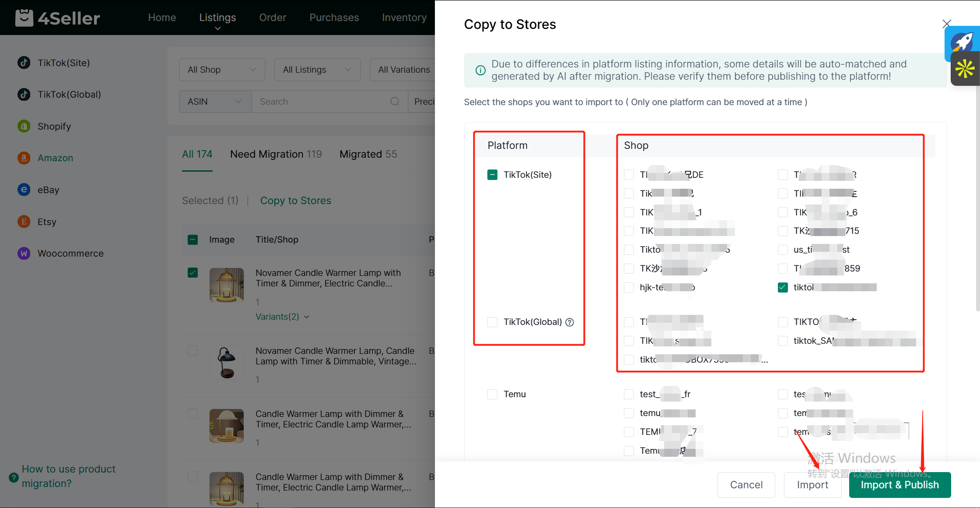Image resolution: width=980 pixels, height=508 pixels.
Task: Open the Purchases menu
Action: [334, 18]
